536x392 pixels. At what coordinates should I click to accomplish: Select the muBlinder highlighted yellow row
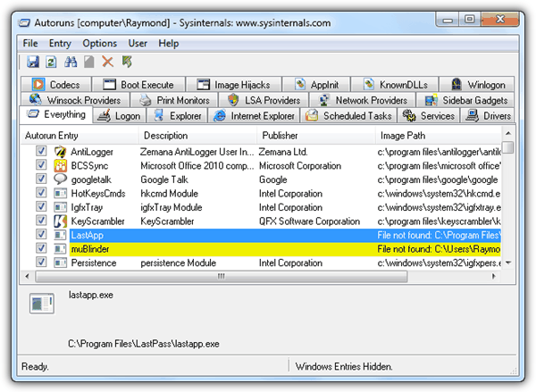coord(285,249)
